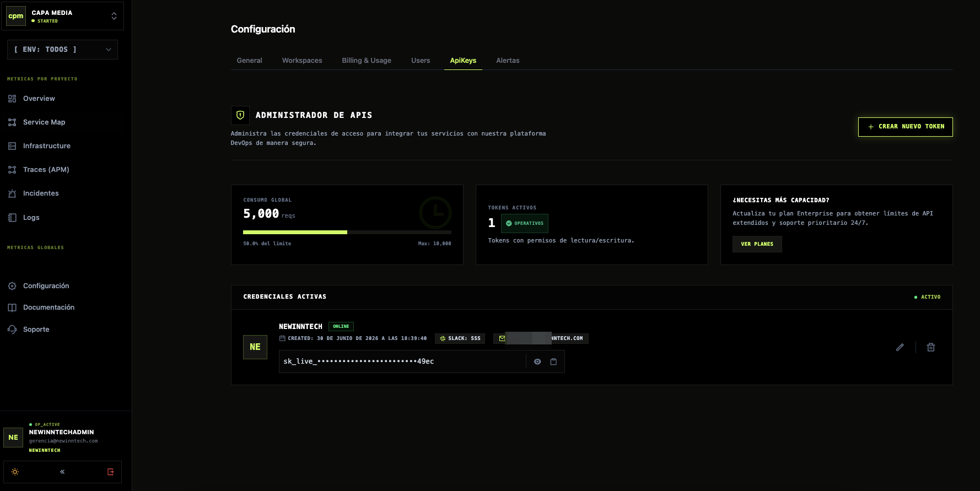Select the ApiKeys tab
The height and width of the screenshot is (491, 980).
tap(463, 61)
